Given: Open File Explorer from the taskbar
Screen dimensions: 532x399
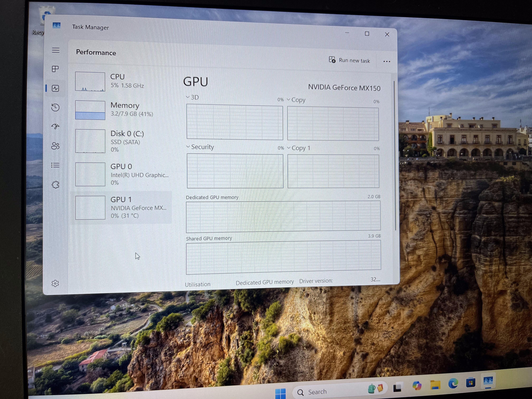Looking at the screenshot, I should 435,385.
